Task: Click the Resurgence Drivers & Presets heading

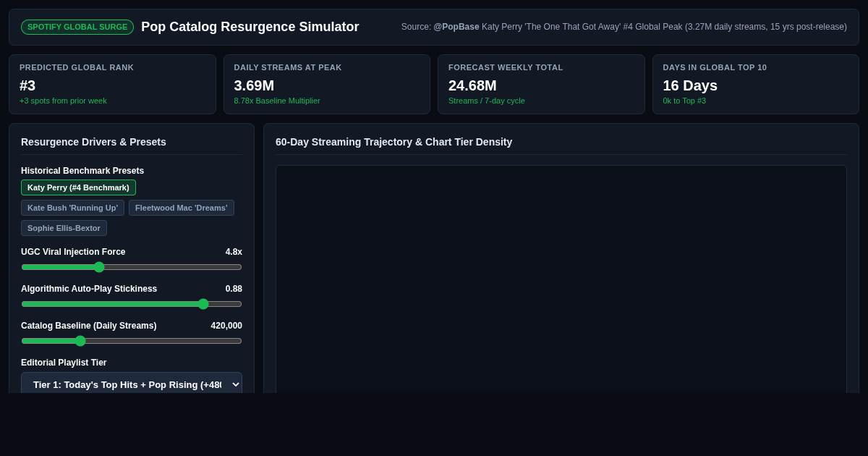Action: (93, 142)
